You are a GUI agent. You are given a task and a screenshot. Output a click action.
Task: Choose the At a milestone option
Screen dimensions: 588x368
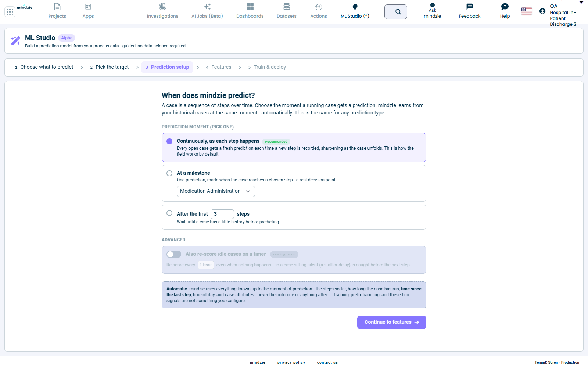point(169,173)
